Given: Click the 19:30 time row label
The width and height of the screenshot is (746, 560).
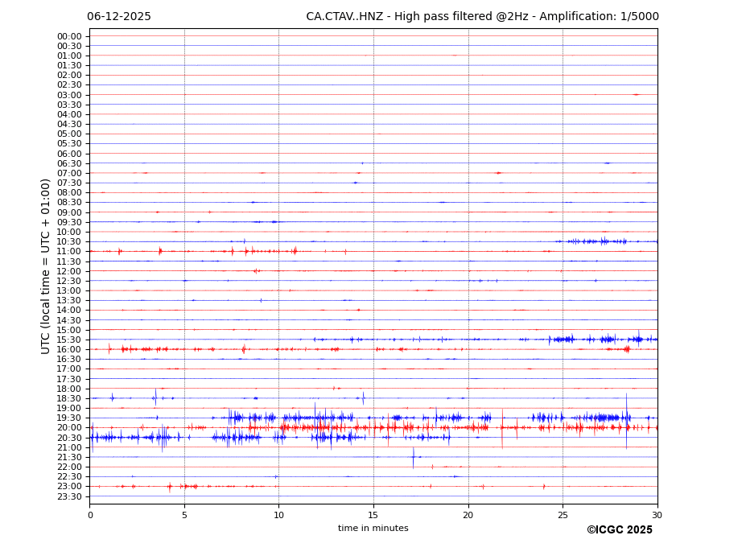Looking at the screenshot, I should pos(69,418).
